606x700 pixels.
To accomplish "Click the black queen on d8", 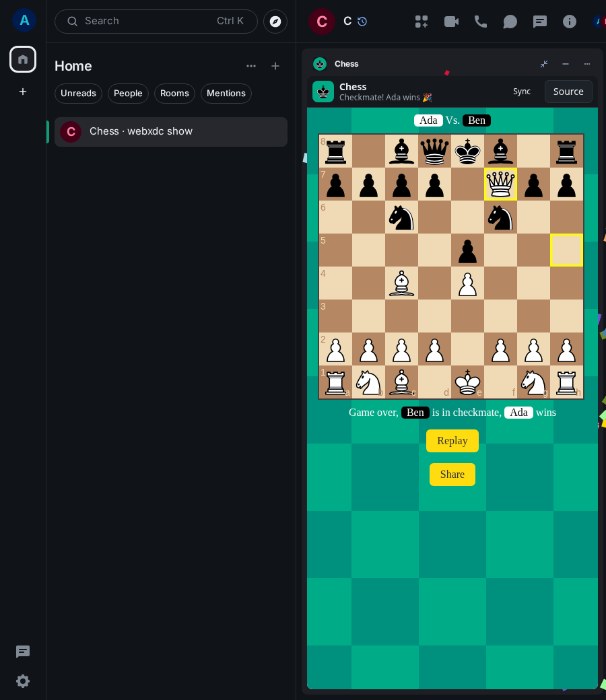I will [434, 151].
